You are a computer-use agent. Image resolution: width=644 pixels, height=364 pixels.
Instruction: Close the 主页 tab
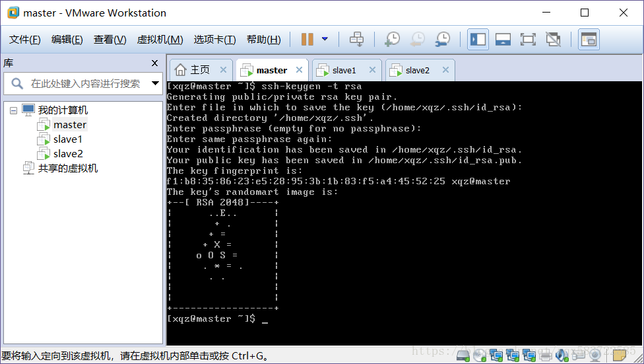pos(223,70)
